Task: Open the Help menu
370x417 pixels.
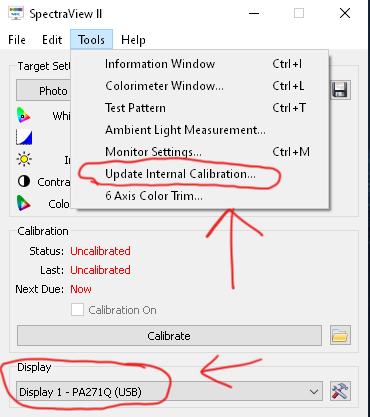Action: (133, 40)
